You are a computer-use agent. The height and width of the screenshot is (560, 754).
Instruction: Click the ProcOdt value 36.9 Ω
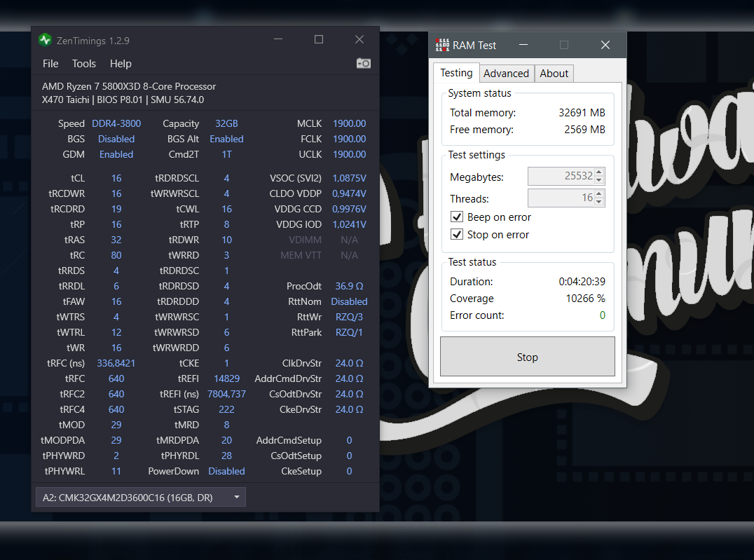point(349,286)
